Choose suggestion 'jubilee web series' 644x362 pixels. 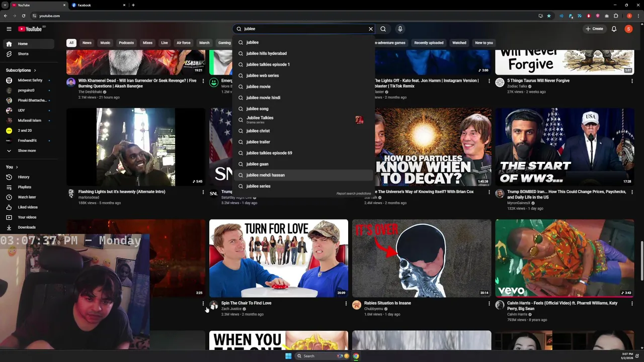304,75
